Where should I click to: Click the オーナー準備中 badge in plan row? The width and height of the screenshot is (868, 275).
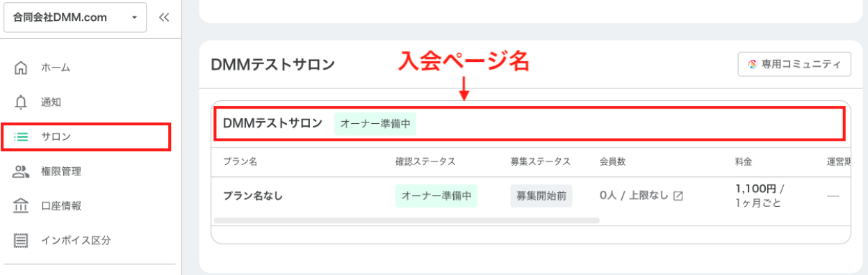click(x=436, y=196)
